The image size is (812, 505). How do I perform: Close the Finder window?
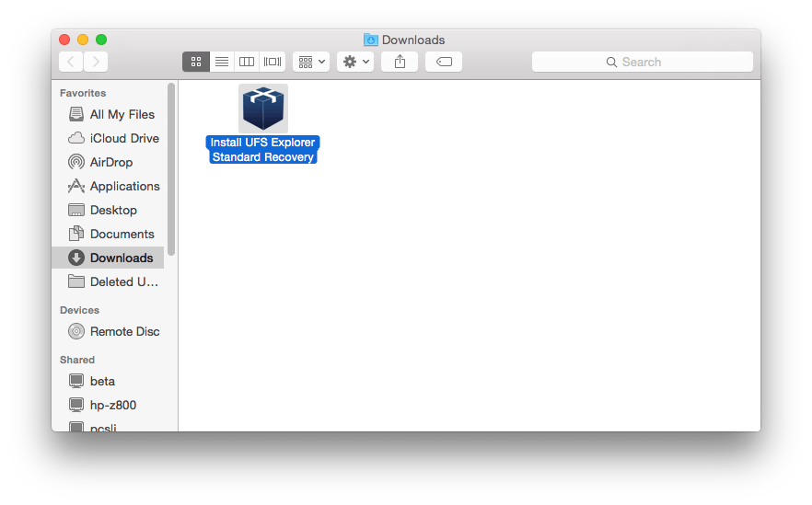point(64,40)
